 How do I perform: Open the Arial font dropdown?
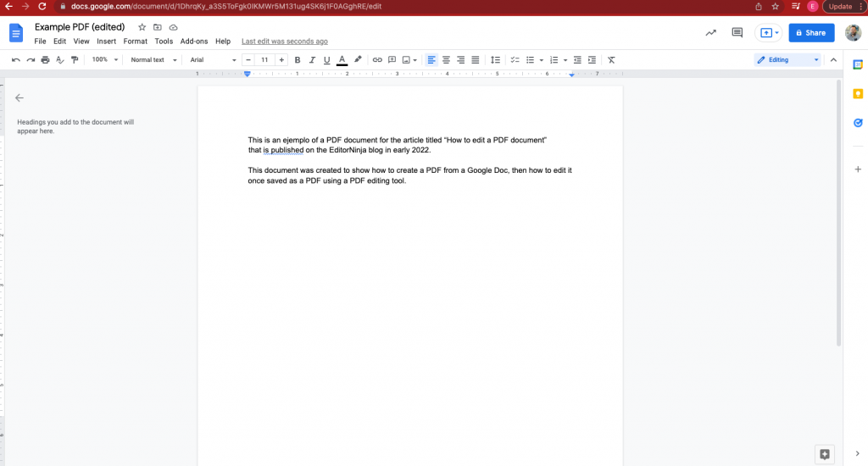[x=213, y=60]
